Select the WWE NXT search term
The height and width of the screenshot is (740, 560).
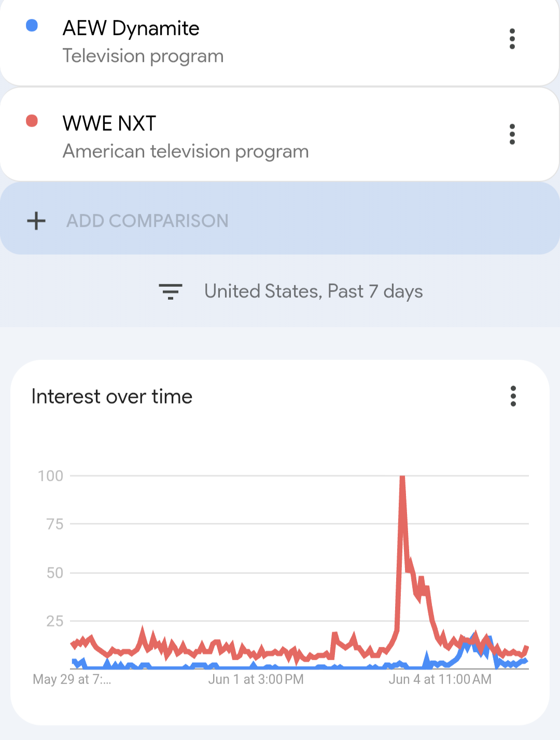coord(109,124)
